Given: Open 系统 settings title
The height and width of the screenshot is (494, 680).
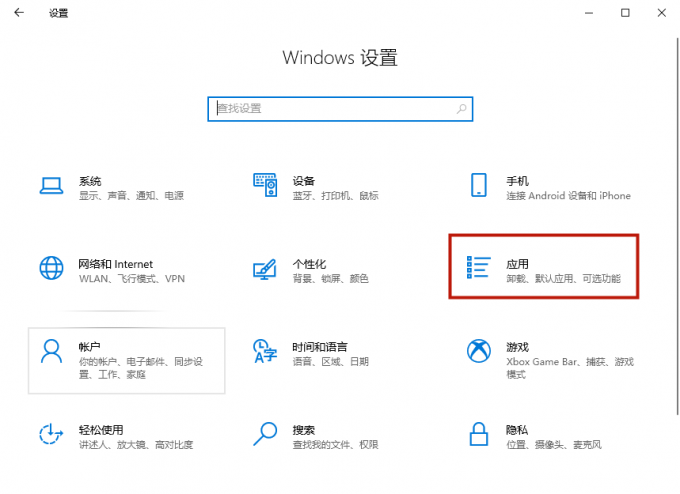Looking at the screenshot, I should tap(90, 181).
